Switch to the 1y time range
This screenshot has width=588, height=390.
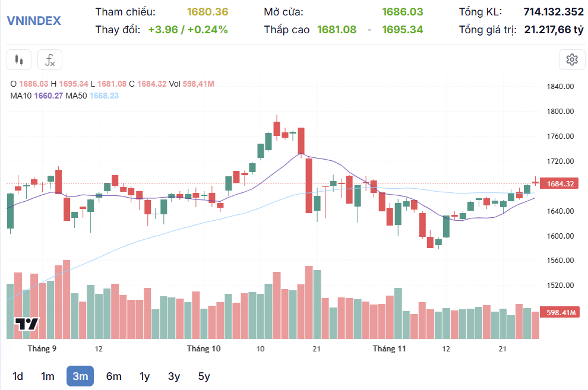coord(144,376)
